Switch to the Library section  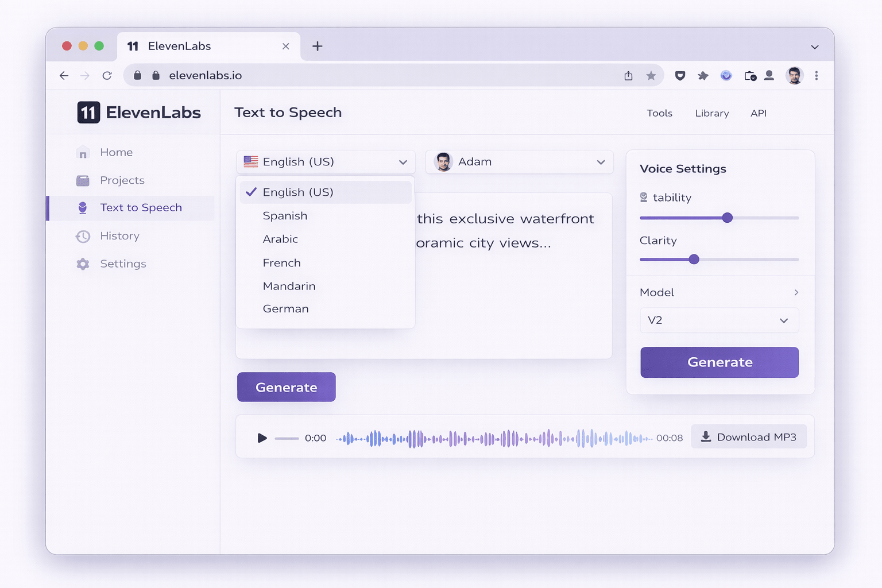click(x=711, y=113)
